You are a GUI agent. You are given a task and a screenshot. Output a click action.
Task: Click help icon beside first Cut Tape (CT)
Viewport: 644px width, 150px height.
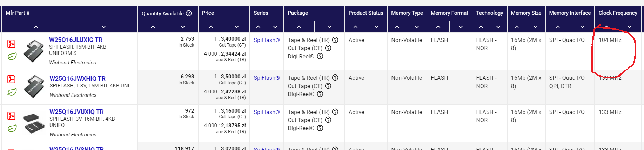(x=328, y=48)
